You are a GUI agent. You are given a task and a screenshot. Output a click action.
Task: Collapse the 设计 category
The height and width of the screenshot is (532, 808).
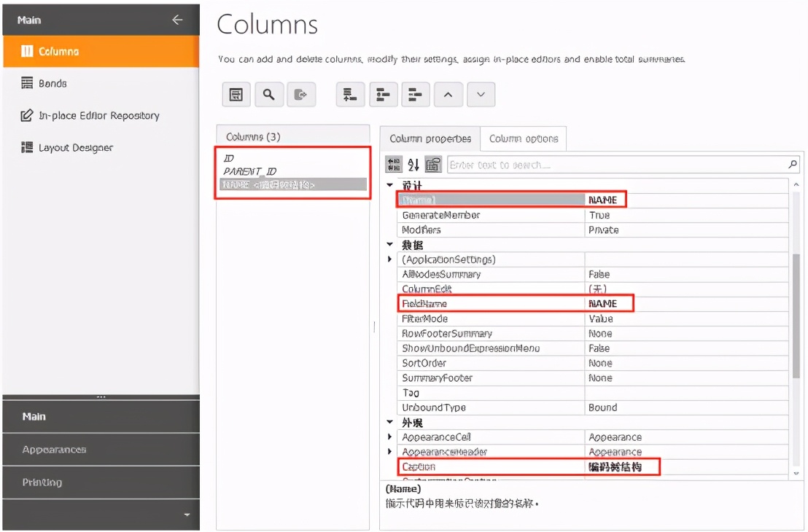[390, 185]
